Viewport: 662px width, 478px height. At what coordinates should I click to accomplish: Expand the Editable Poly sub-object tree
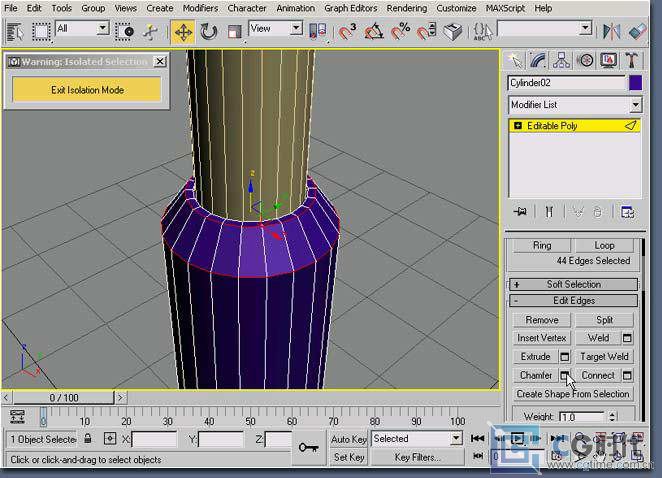pyautogui.click(x=518, y=126)
